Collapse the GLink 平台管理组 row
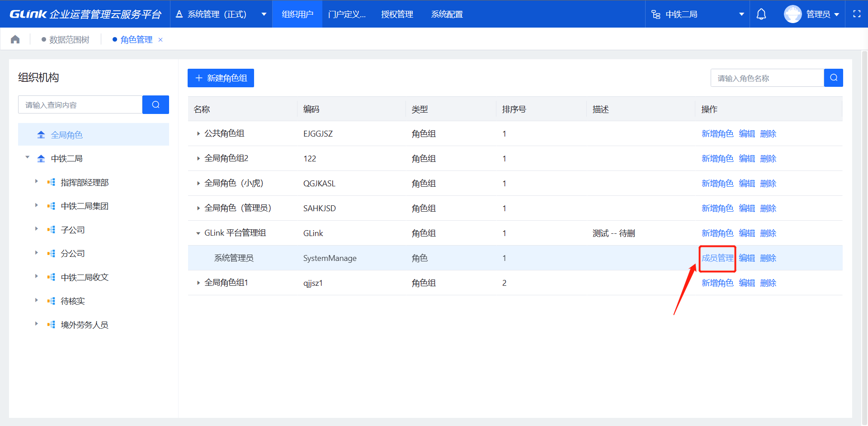Screen dimensions: 868x426 [x=198, y=233]
